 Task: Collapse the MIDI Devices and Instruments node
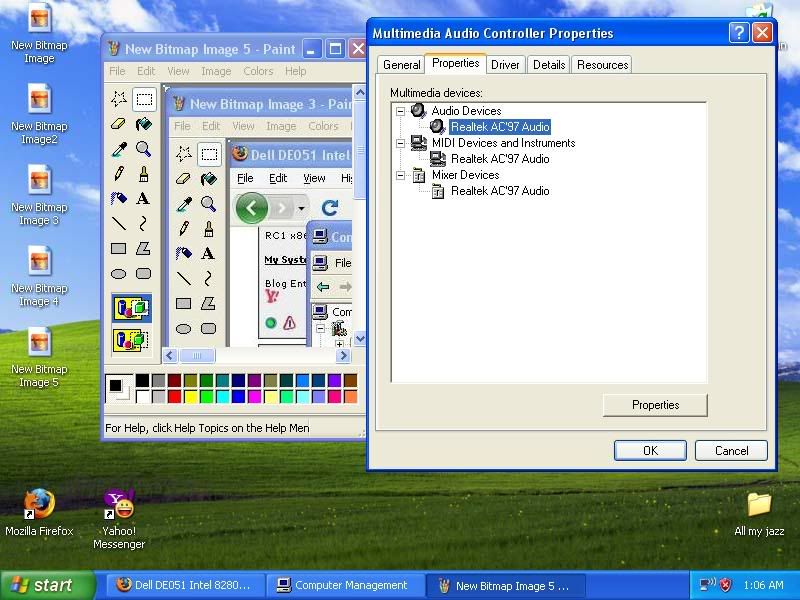coord(401,143)
